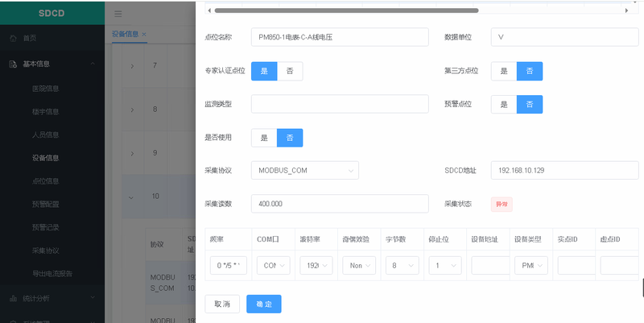Click the 基本信息 document icon
The width and height of the screenshot is (644, 323).
[x=13, y=64]
